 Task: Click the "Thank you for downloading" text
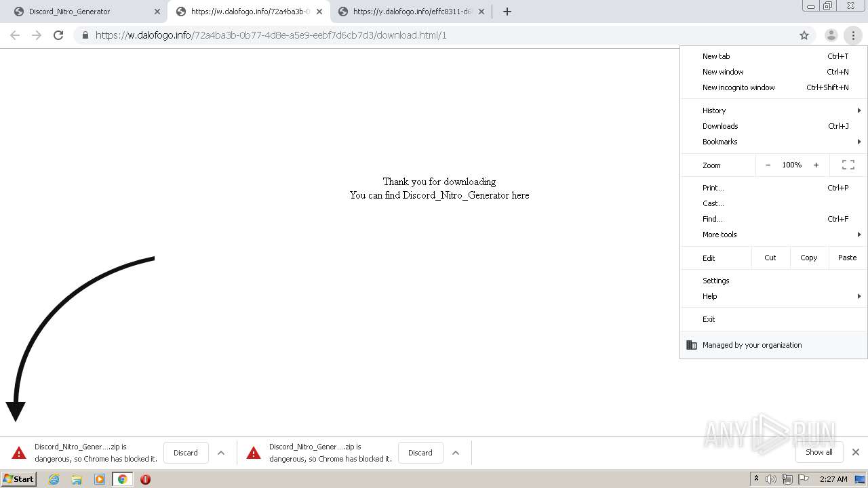(439, 182)
